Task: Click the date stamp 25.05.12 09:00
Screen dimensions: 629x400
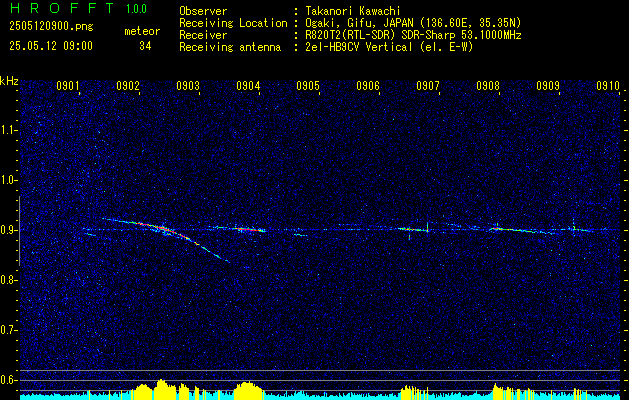Action: (51, 46)
